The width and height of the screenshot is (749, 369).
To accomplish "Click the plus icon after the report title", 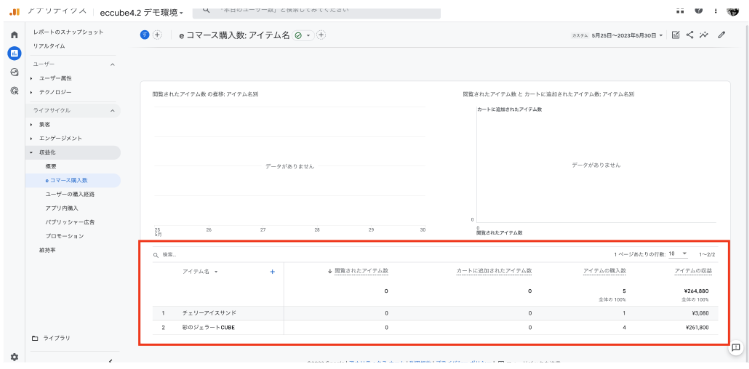I will click(x=321, y=35).
